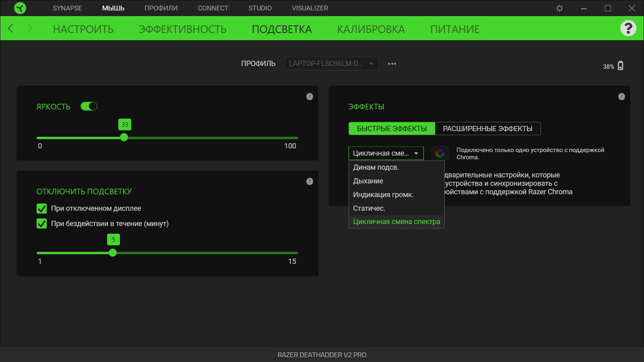Go forward with the right arrow
The height and width of the screenshot is (362, 644).
point(29,28)
